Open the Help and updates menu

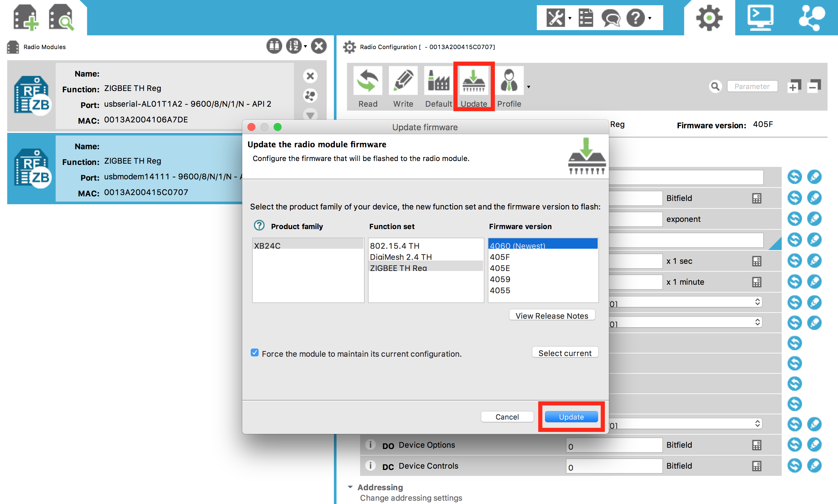tap(649, 19)
